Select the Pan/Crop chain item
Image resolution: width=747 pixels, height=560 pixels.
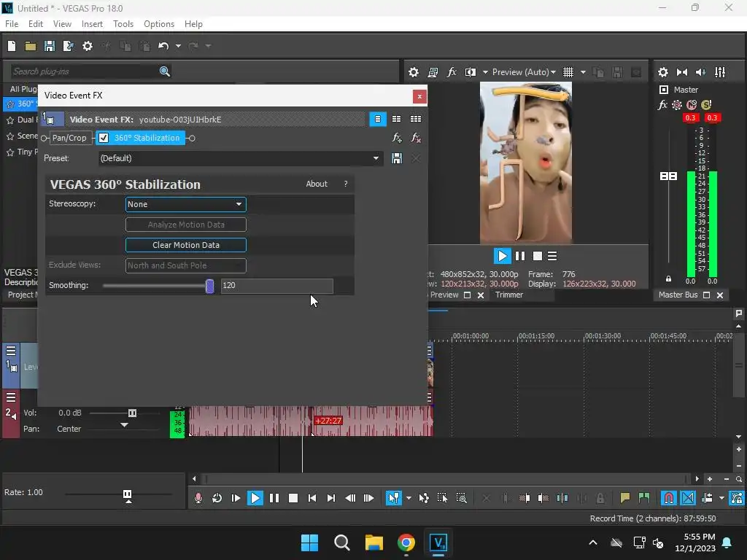click(x=69, y=138)
